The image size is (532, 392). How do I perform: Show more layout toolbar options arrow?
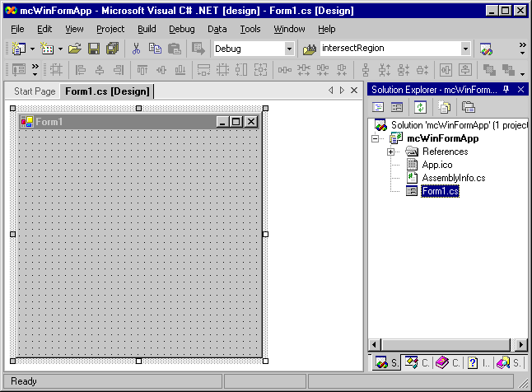click(522, 74)
